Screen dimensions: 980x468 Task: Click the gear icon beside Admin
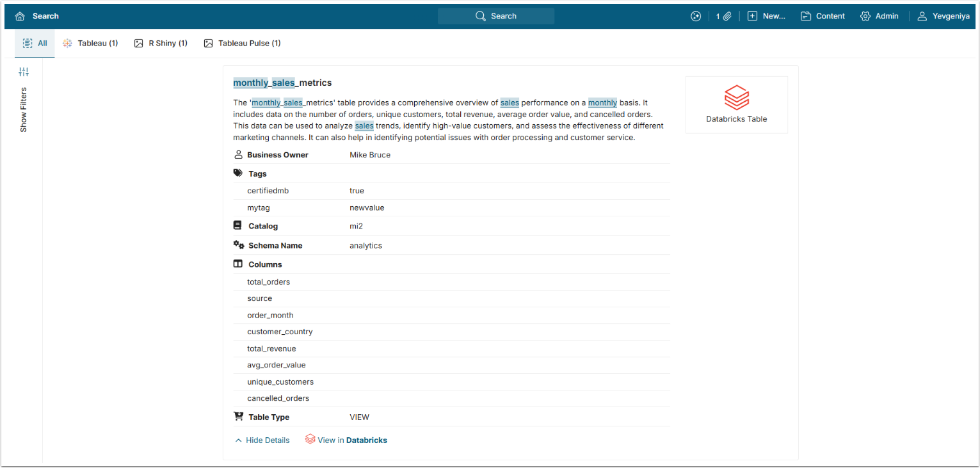[865, 16]
